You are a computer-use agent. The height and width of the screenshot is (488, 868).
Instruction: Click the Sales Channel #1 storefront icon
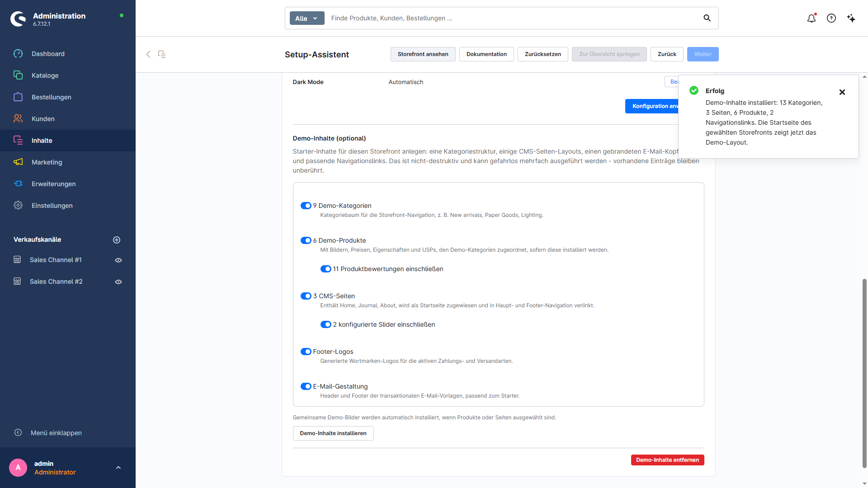click(17, 260)
